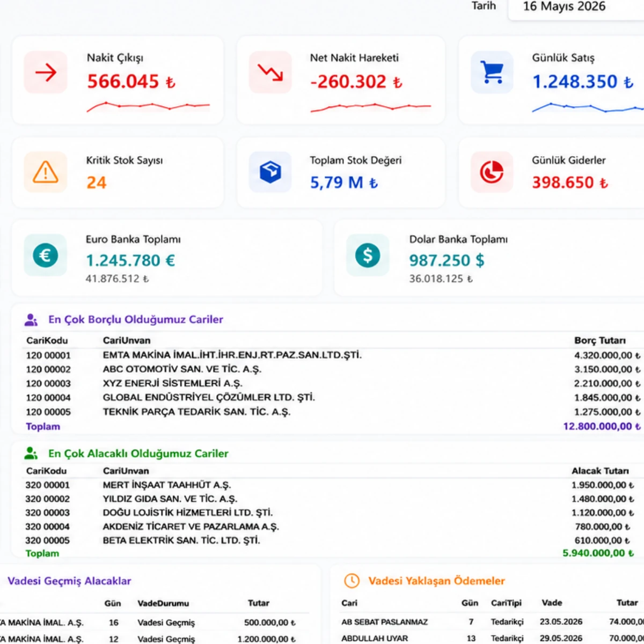
Task: Click the 36.018.125 ₺ dollar equivalent
Action: (x=441, y=279)
